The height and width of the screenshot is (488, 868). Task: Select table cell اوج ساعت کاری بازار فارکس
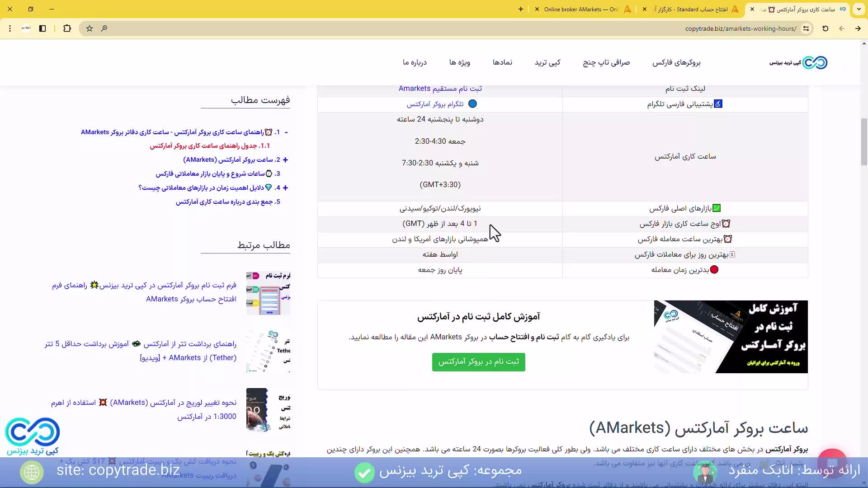(x=685, y=224)
